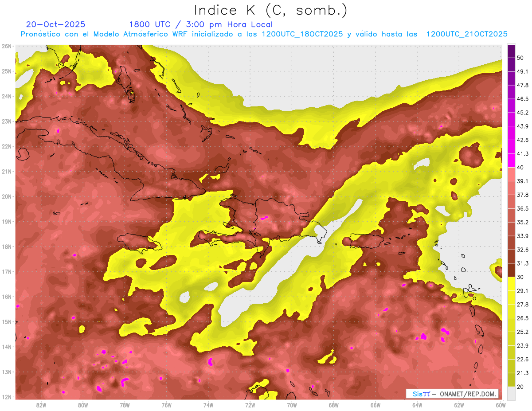Select the colorbar value '25.2'
Screen dimensions: 532x411
click(x=523, y=332)
